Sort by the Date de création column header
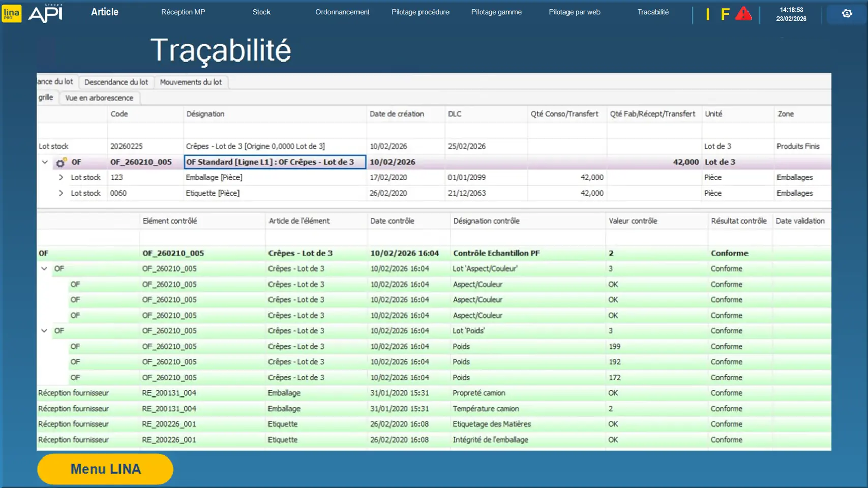 click(397, 114)
